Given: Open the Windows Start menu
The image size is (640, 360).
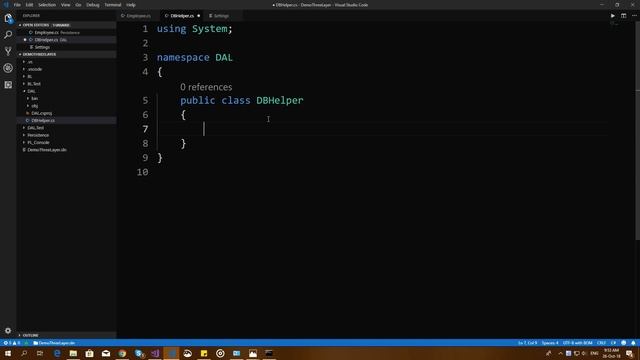Looking at the screenshot, I should [8, 353].
